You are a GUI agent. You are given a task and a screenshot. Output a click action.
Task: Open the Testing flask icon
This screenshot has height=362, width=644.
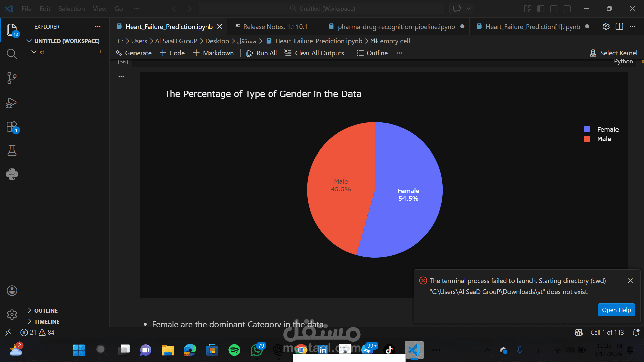(12, 150)
